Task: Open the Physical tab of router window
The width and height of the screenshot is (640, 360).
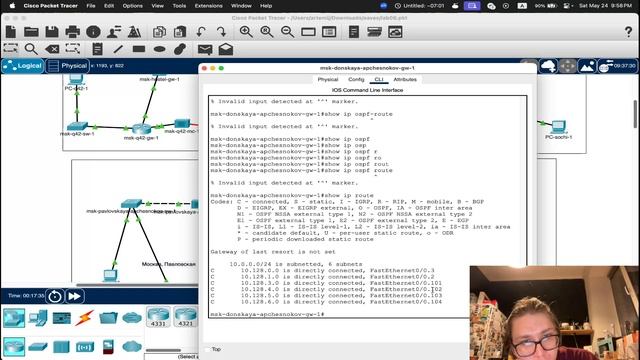Action: [328, 80]
